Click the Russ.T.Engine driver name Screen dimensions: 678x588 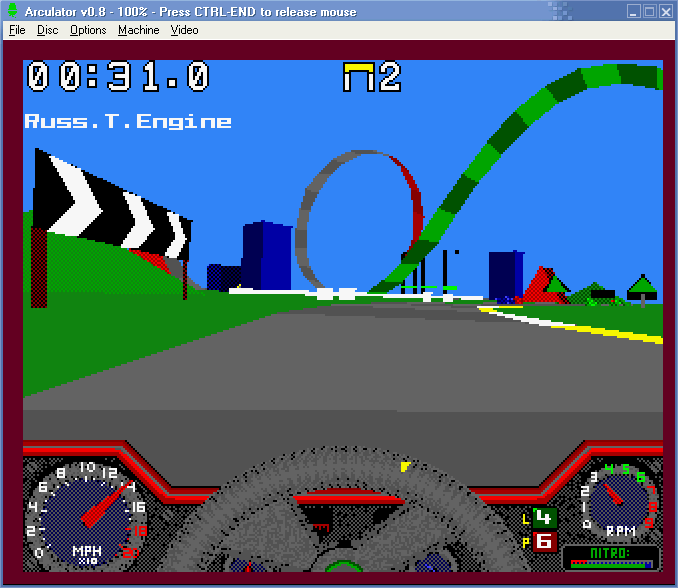(128, 122)
